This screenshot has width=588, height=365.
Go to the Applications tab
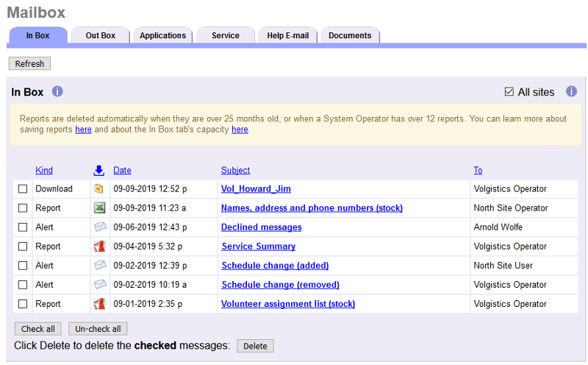162,35
